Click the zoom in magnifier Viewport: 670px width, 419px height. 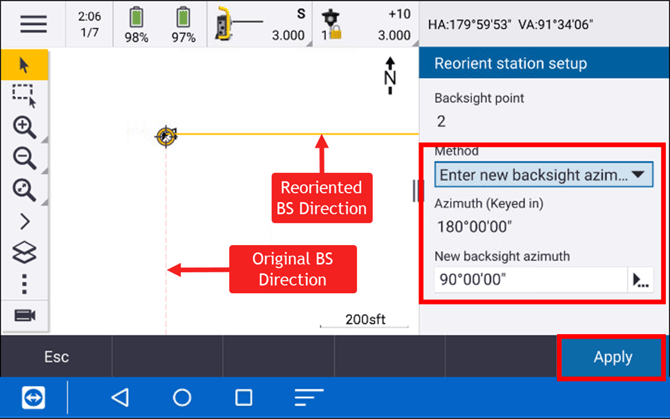tap(24, 127)
